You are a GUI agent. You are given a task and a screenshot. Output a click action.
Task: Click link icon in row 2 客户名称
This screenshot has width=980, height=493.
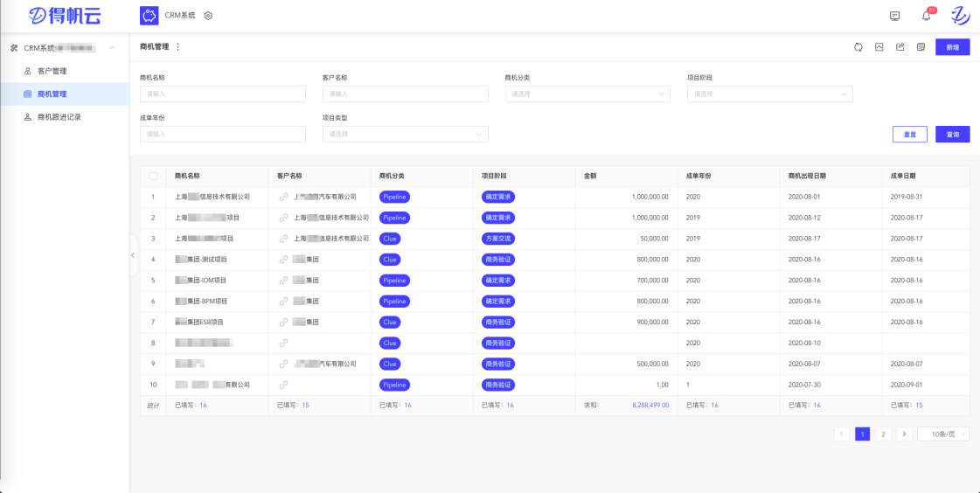point(284,218)
